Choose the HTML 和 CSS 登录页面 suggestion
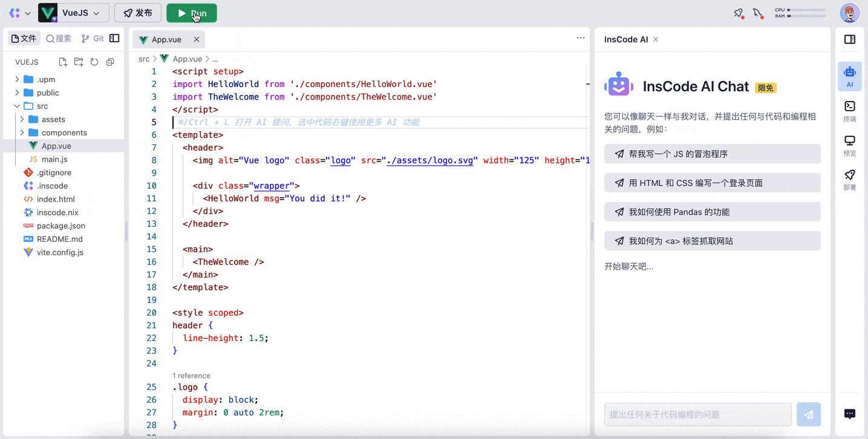 [713, 183]
